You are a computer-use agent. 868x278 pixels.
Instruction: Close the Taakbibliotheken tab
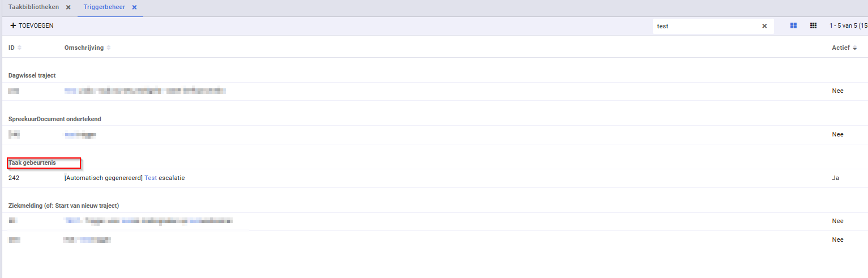tap(68, 7)
